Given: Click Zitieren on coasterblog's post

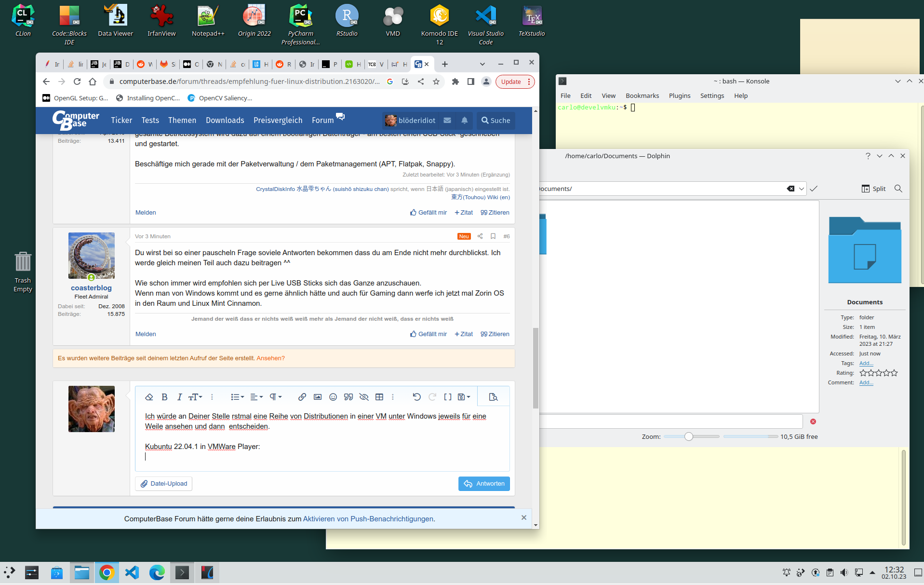Looking at the screenshot, I should 495,334.
